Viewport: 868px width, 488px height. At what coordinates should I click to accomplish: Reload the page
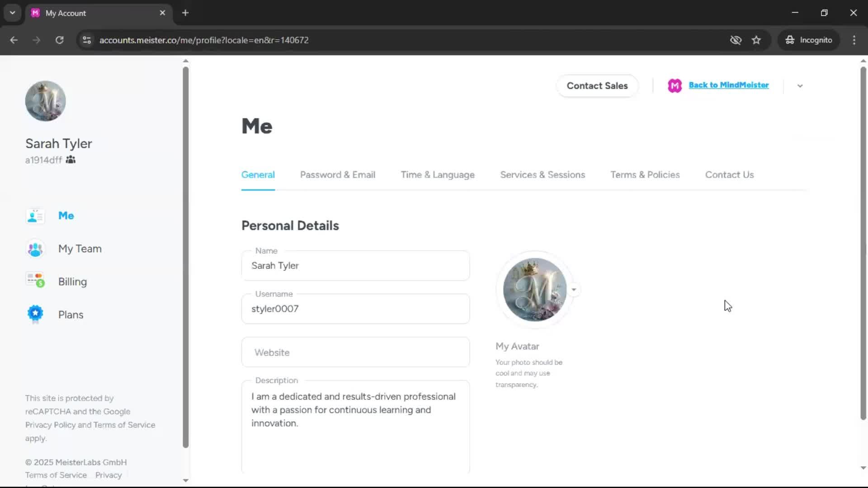tap(59, 40)
